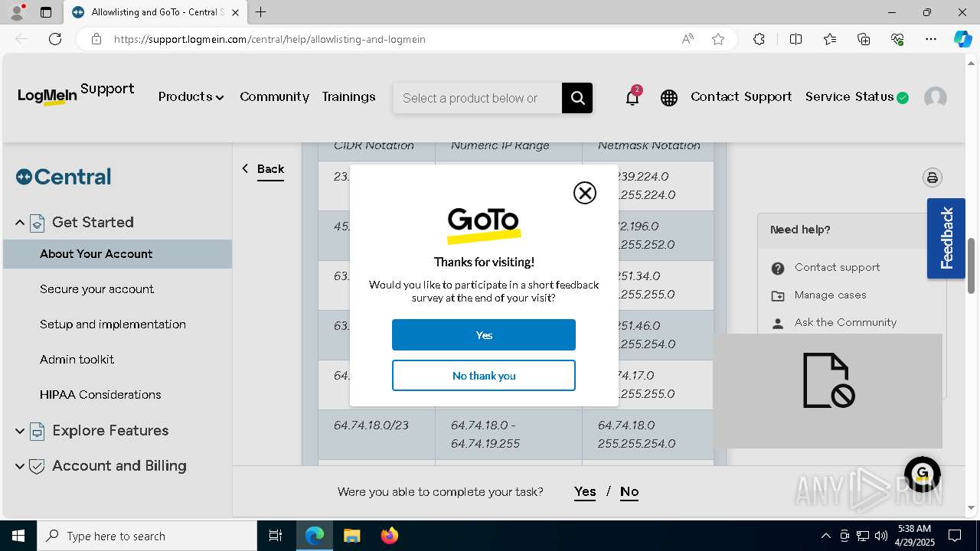Answer No to task completion
Screen dimensions: 980x551
(x=629, y=492)
